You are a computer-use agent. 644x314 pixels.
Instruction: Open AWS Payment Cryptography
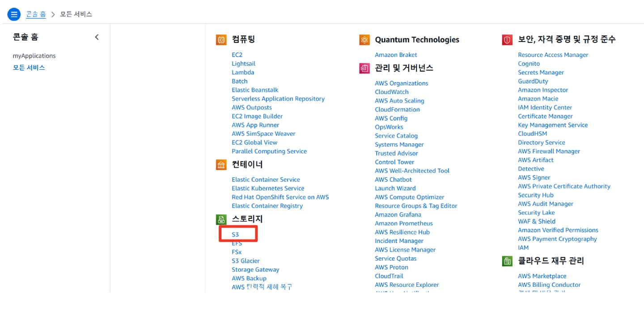[557, 239]
